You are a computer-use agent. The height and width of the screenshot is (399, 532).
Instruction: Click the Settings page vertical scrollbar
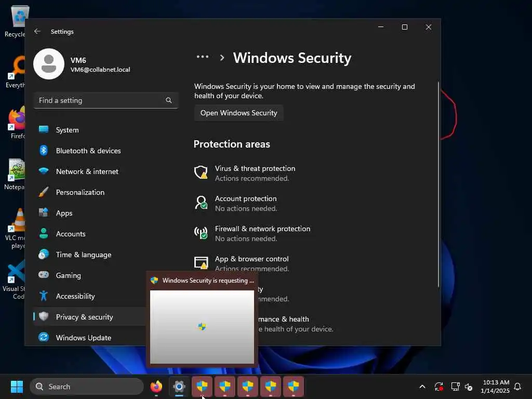pyautogui.click(x=438, y=185)
